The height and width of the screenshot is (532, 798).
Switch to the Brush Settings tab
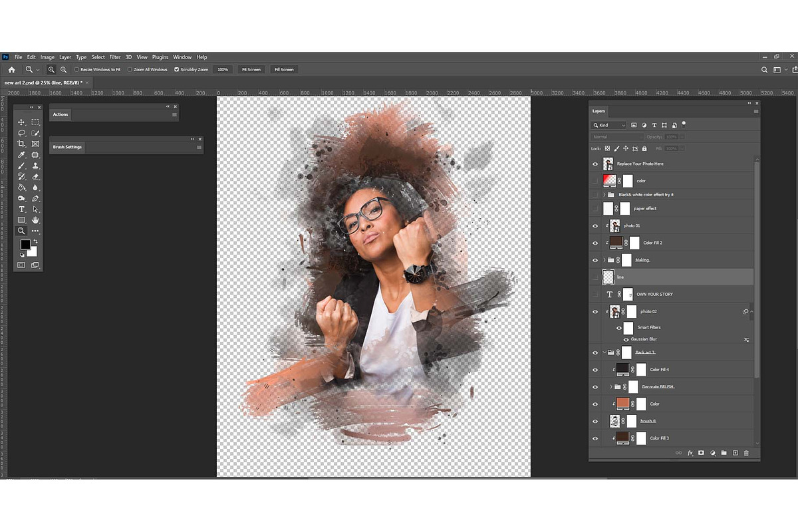coord(67,147)
